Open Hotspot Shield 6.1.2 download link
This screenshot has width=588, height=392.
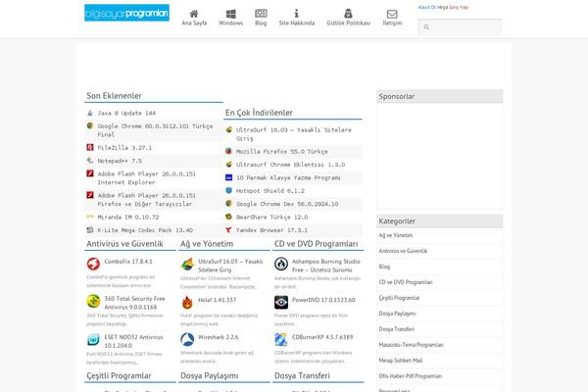(x=269, y=191)
